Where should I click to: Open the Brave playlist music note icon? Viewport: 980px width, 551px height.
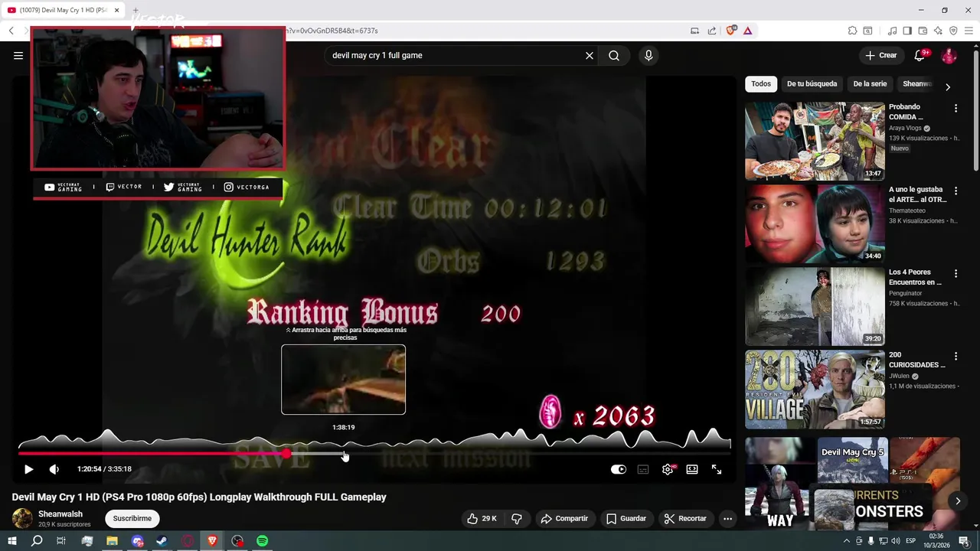tap(892, 31)
